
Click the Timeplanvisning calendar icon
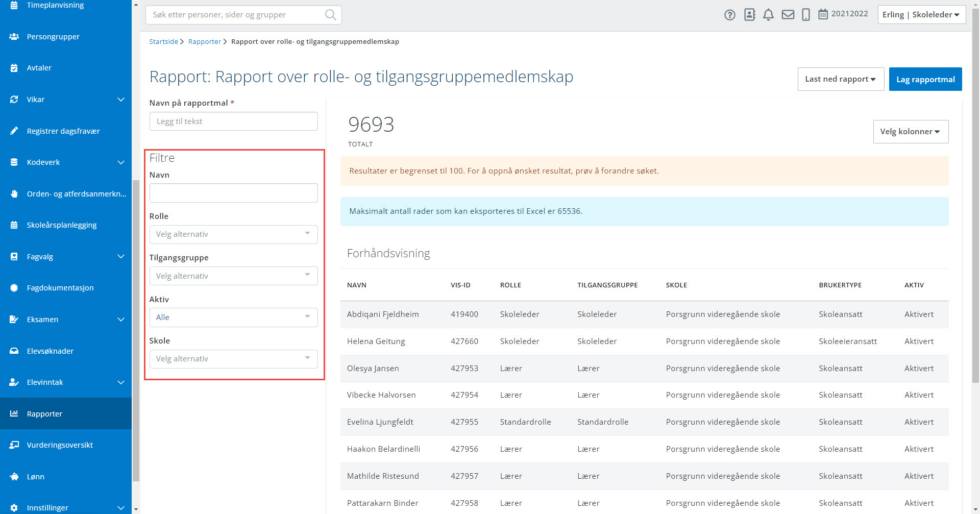14,5
